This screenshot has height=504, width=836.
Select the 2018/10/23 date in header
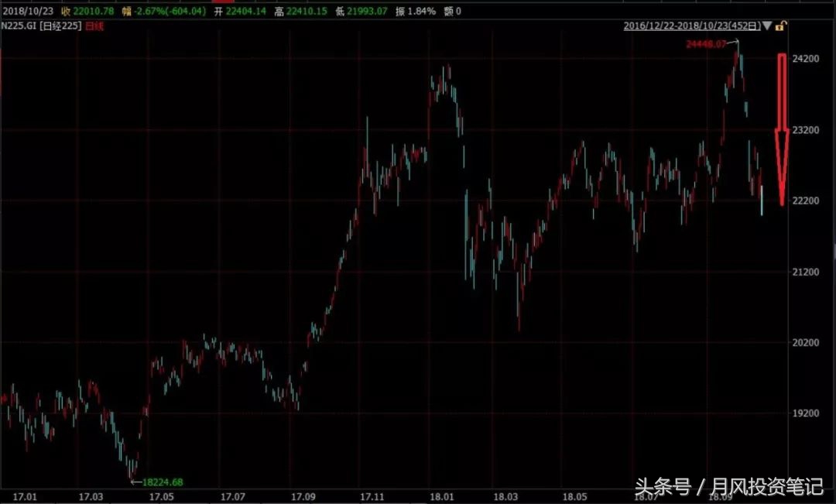point(27,10)
